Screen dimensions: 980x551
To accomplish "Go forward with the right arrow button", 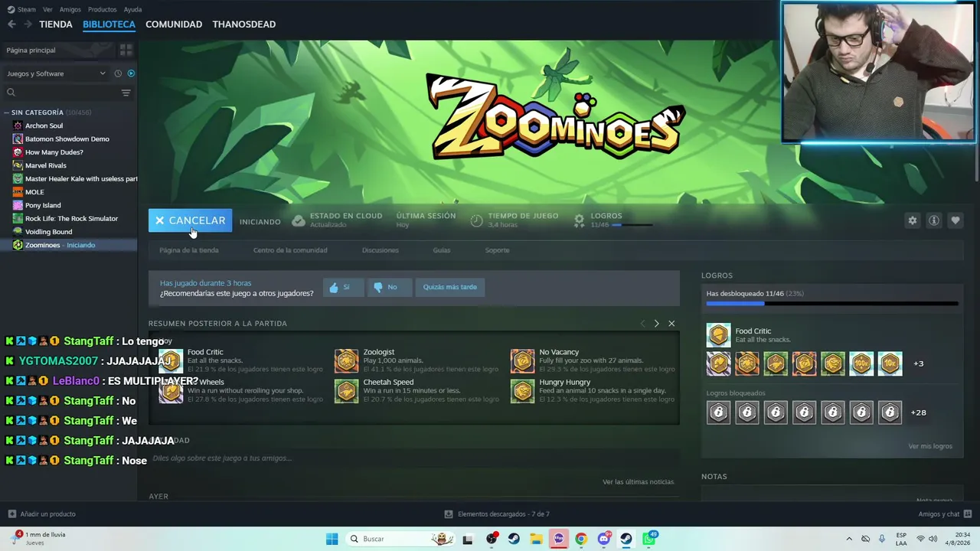I will 28,24.
